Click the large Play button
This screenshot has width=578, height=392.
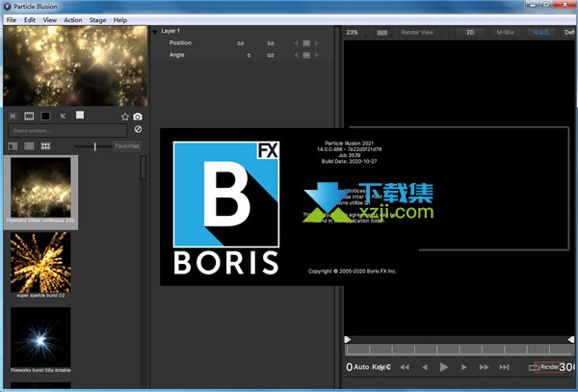[444, 367]
